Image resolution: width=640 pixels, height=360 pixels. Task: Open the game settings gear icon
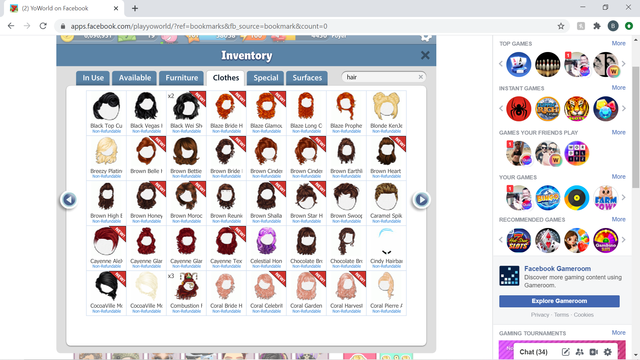(426, 37)
